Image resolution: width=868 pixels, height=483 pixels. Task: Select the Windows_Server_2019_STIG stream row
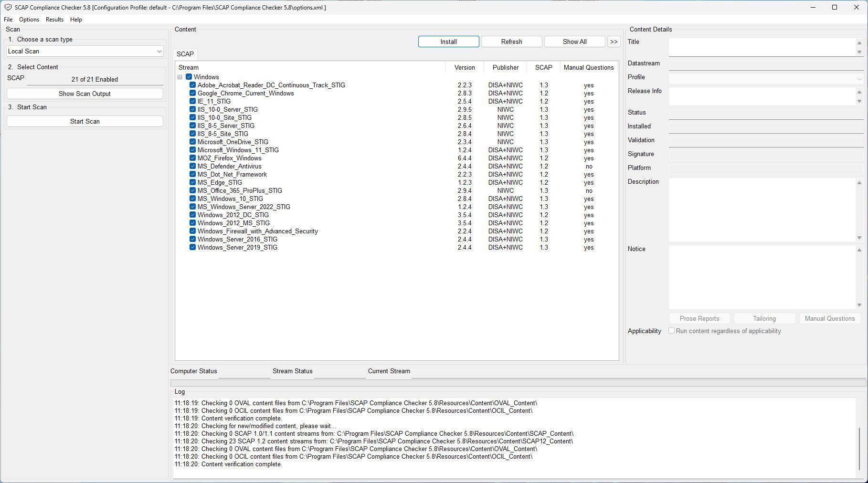(237, 247)
